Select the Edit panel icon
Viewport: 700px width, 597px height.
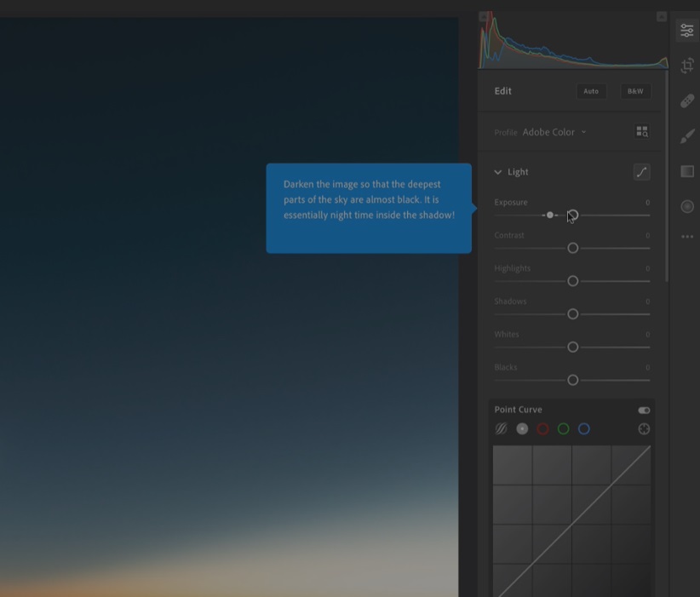click(x=687, y=29)
